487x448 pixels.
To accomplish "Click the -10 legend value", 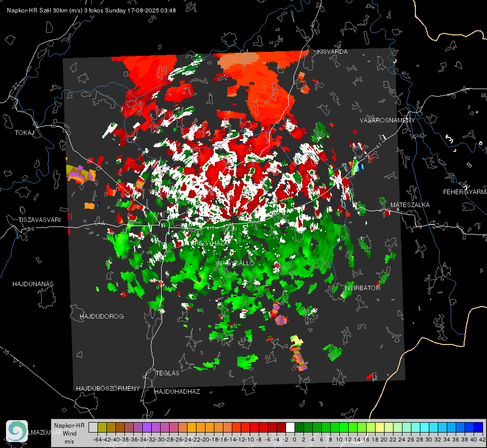I will (x=249, y=440).
